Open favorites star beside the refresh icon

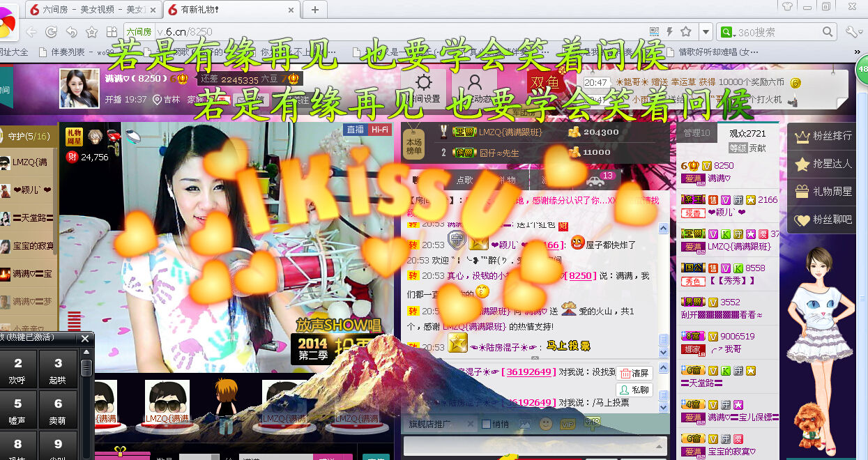tap(91, 32)
